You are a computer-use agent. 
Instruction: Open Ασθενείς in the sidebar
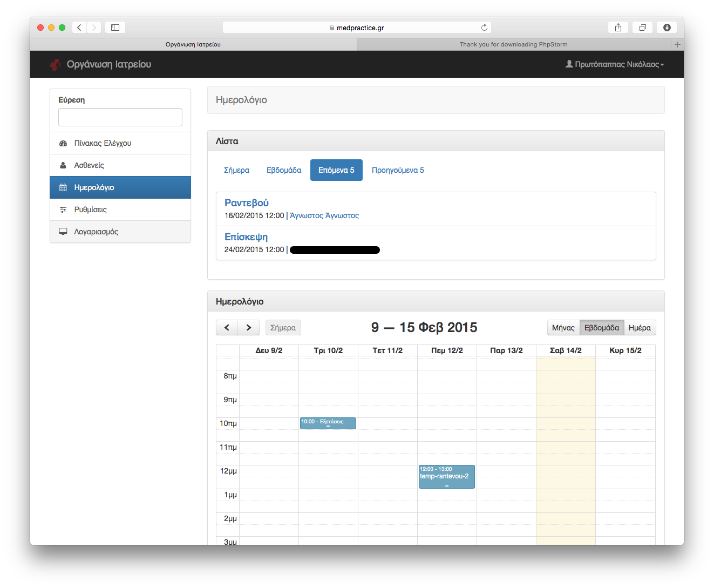tap(89, 165)
